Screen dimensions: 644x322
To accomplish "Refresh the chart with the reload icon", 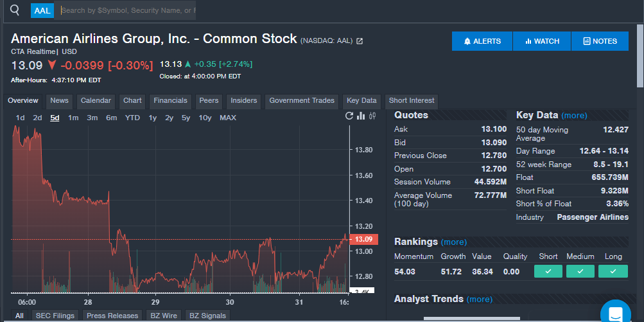I will [349, 116].
